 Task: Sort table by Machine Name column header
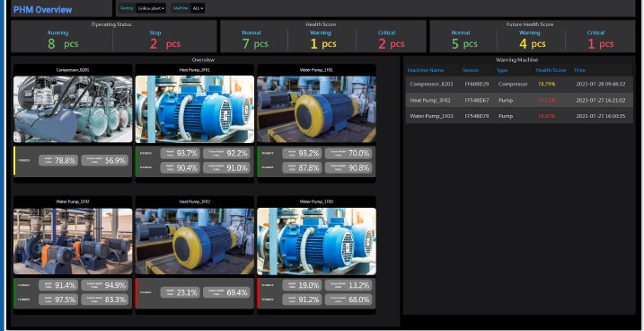pyautogui.click(x=426, y=70)
